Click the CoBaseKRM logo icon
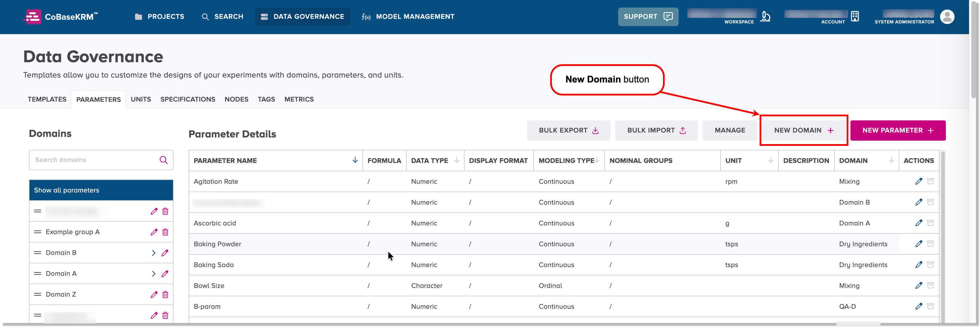980x327 pixels. coord(32,17)
